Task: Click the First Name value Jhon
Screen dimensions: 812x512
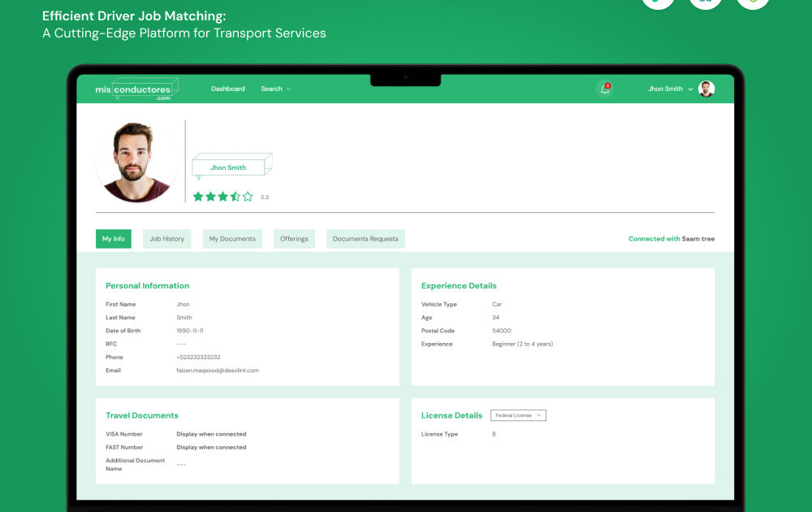Action: tap(183, 304)
